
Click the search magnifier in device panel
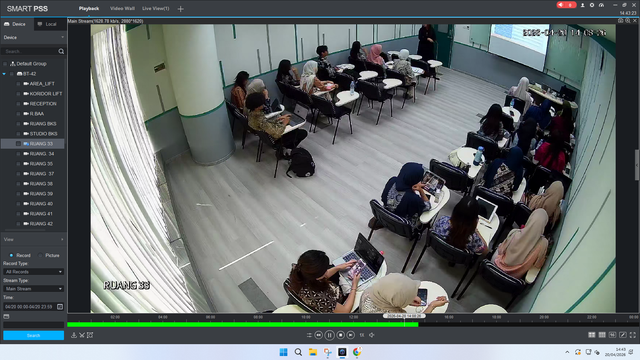coord(61,51)
